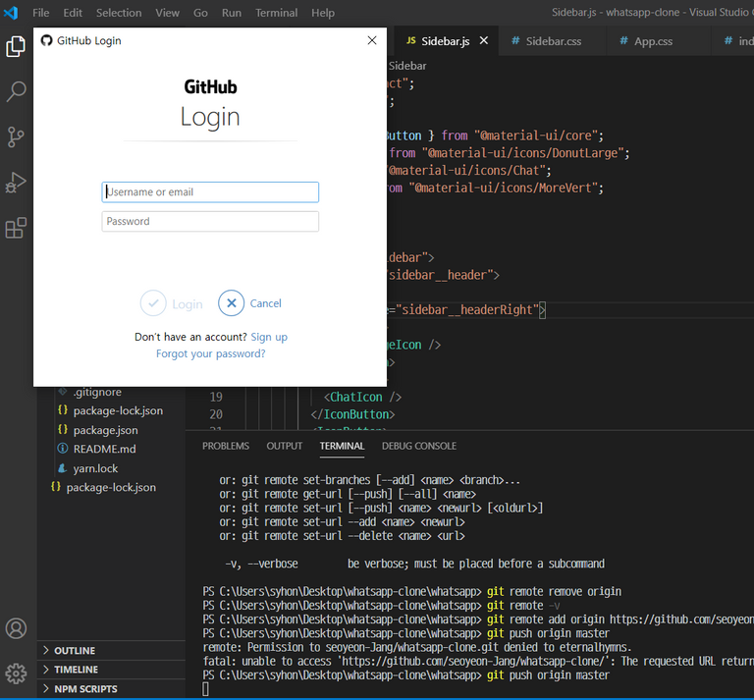
Task: Open the Selection menu
Action: coord(119,13)
